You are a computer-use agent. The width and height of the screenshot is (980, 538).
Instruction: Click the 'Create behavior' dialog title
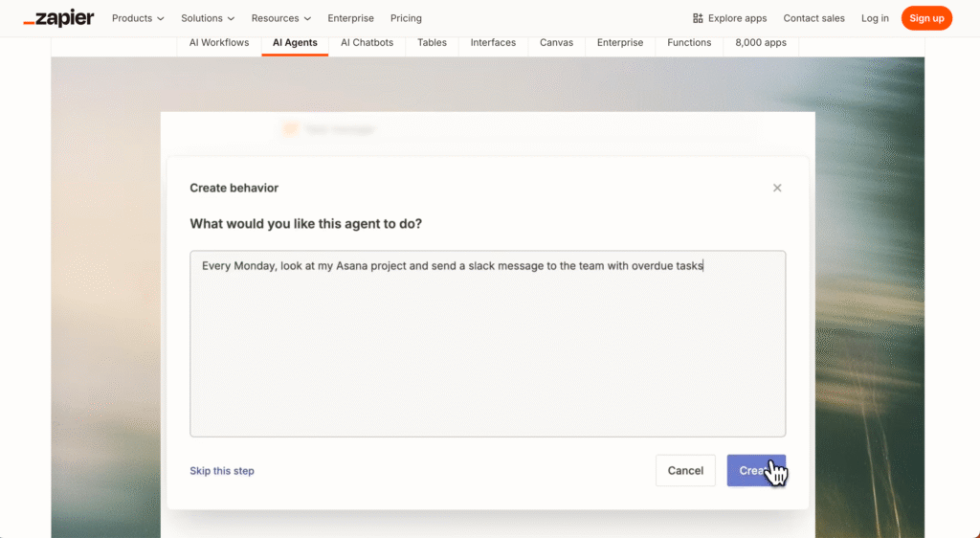click(x=234, y=188)
